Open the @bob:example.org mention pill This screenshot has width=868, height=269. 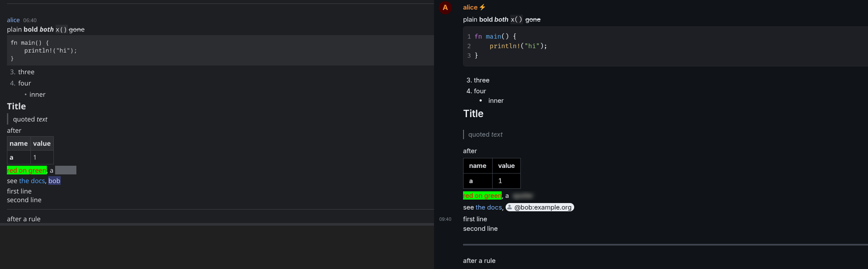[540, 207]
